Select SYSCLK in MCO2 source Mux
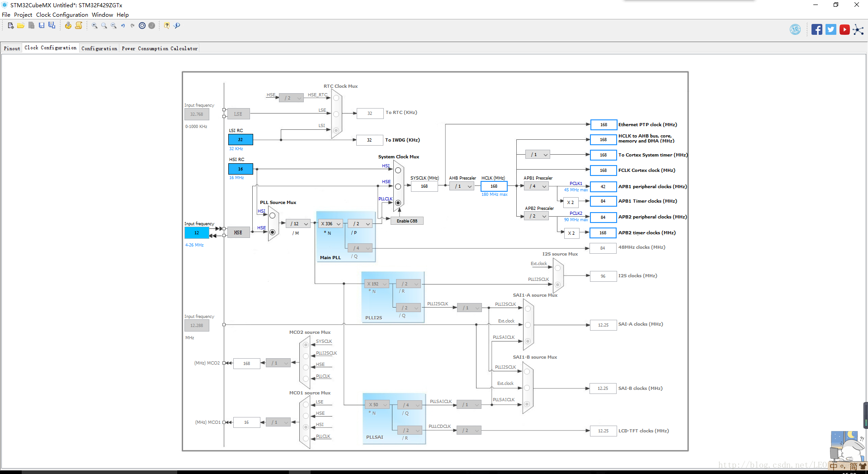Screen dimensions: 868x474 point(306,345)
